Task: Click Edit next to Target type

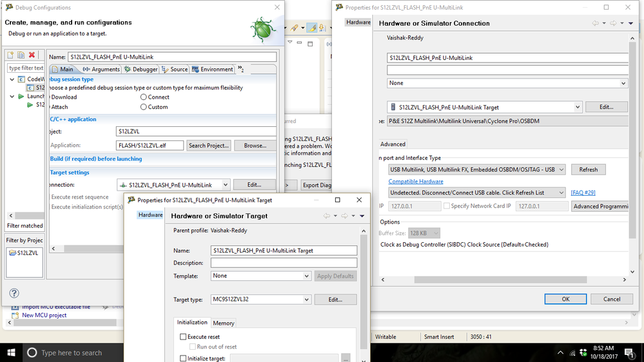Action: [x=335, y=300]
